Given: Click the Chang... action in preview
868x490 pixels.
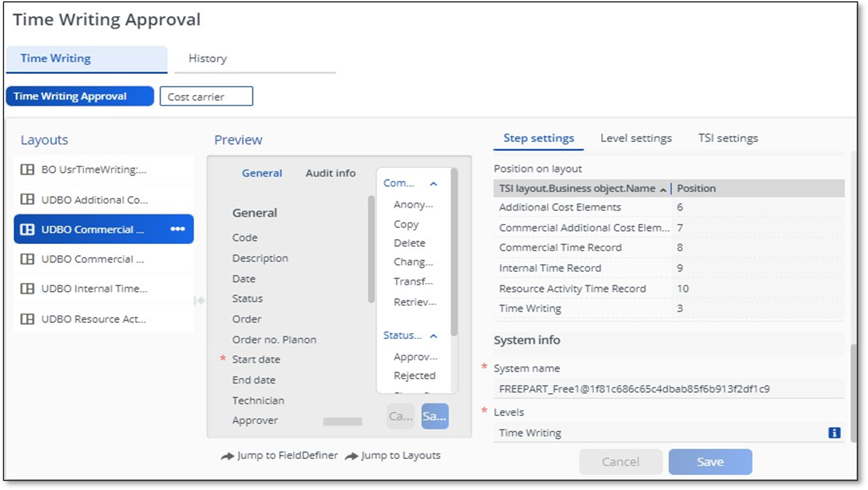Looking at the screenshot, I should (413, 262).
